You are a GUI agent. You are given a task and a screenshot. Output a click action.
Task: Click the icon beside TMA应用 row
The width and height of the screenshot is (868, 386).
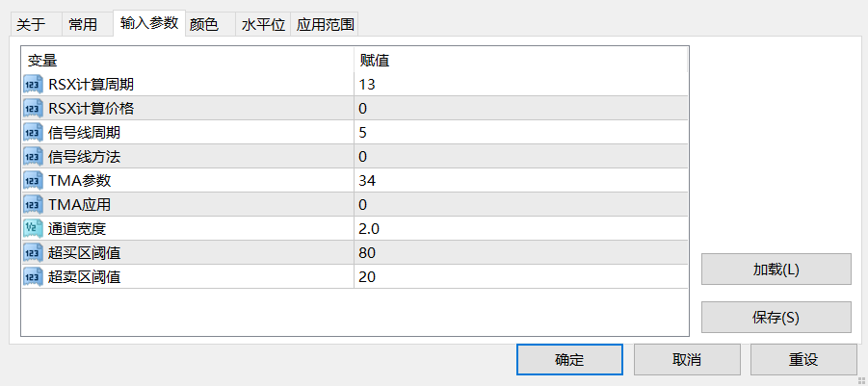coord(33,205)
